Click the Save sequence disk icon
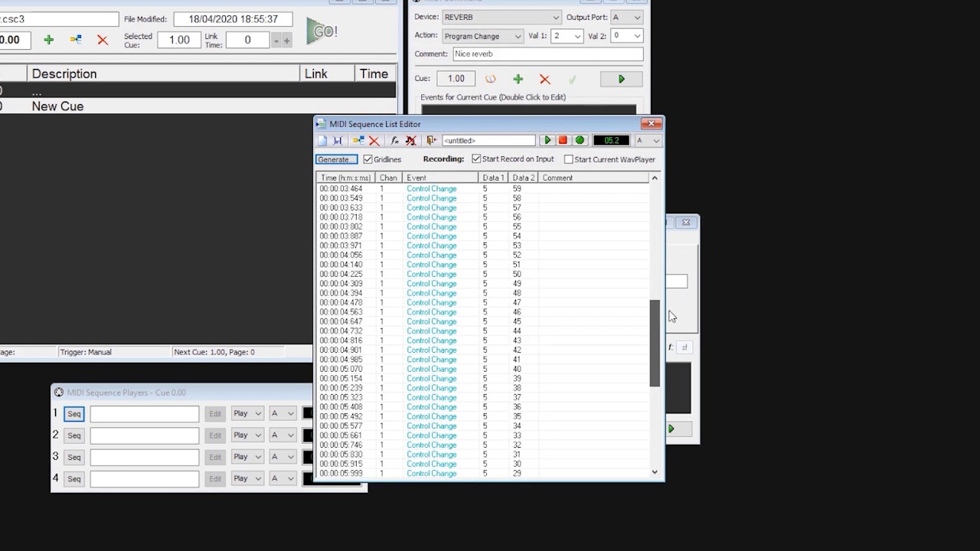Viewport: 980px width, 551px height. [337, 141]
